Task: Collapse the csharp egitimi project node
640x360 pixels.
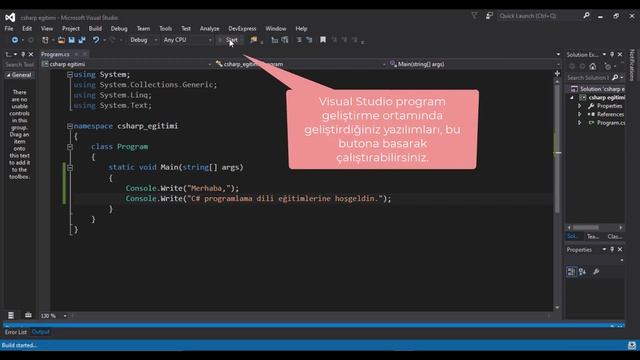Action: coord(572,98)
